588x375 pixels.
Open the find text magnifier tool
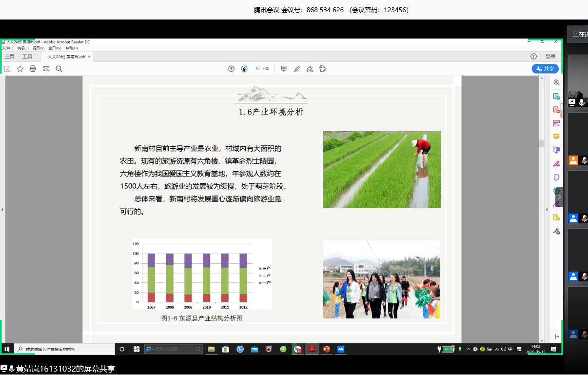point(59,69)
